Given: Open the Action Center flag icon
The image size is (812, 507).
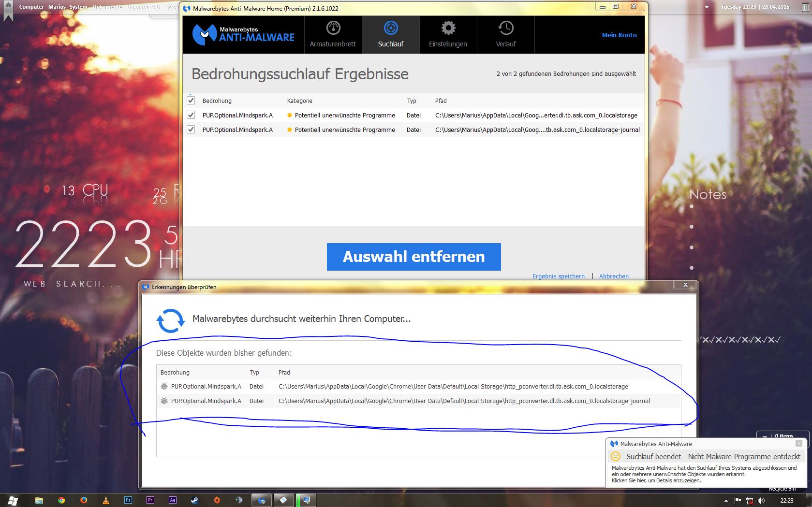Looking at the screenshot, I should 738,501.
